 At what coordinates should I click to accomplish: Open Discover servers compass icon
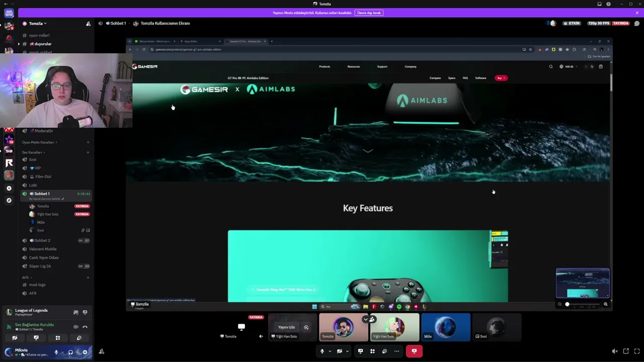[x=9, y=200]
